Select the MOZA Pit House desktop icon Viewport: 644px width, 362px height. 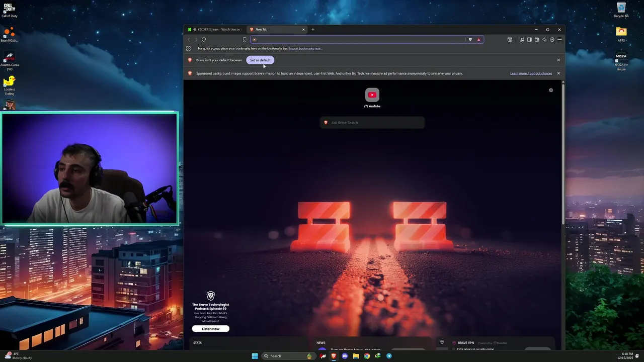(621, 61)
